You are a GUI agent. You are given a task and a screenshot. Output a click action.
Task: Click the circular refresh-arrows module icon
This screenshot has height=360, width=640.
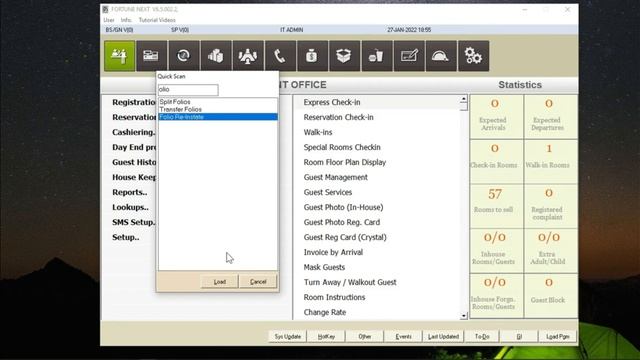pyautogui.click(x=184, y=56)
